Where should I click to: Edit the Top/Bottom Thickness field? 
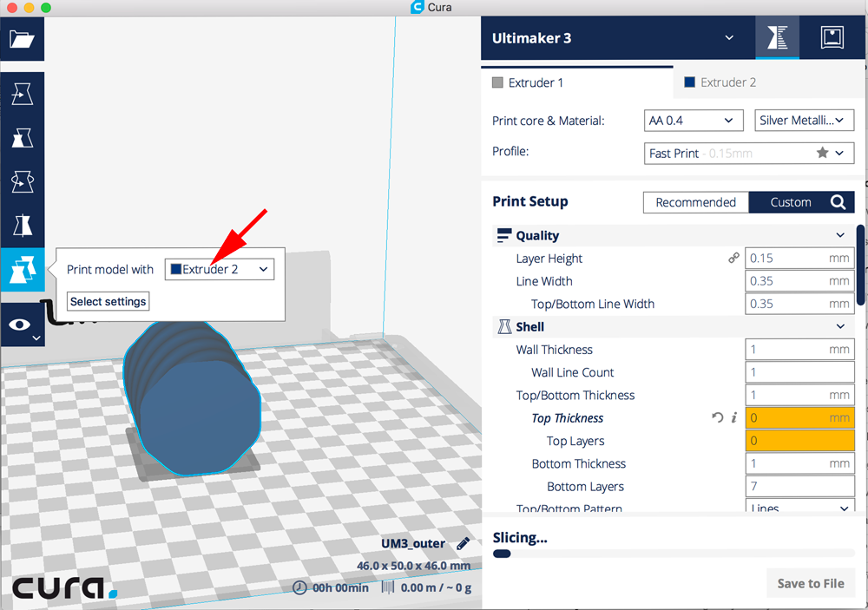coord(799,395)
